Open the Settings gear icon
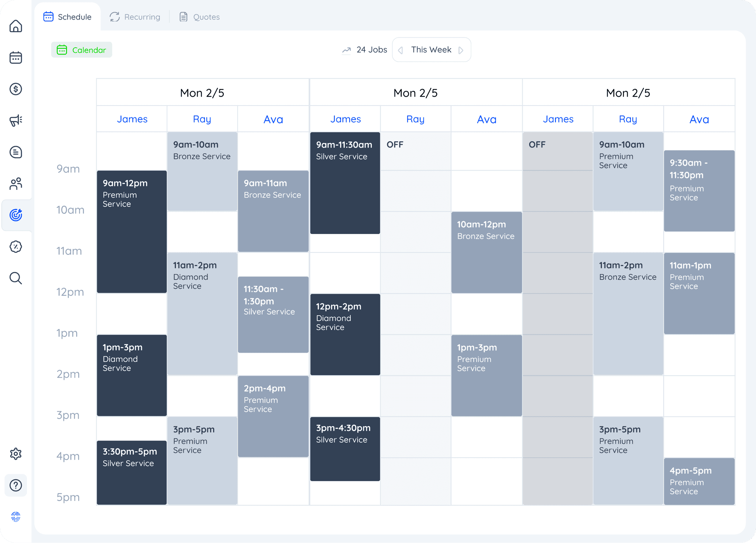 click(x=16, y=453)
